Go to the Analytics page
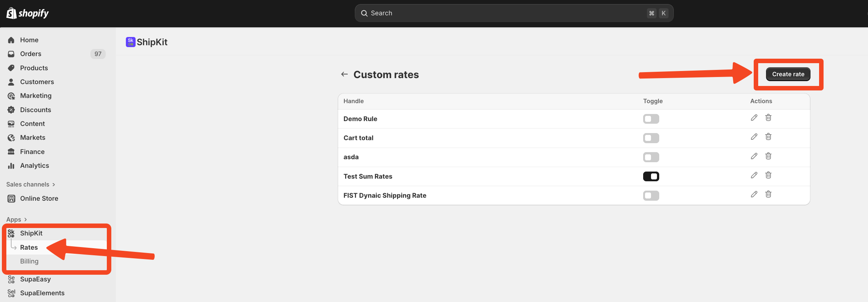The height and width of the screenshot is (302, 868). pos(34,166)
